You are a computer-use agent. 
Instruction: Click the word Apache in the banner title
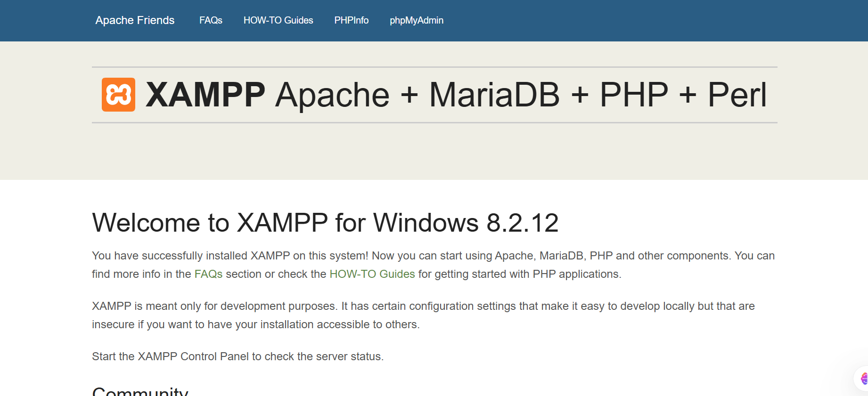333,96
